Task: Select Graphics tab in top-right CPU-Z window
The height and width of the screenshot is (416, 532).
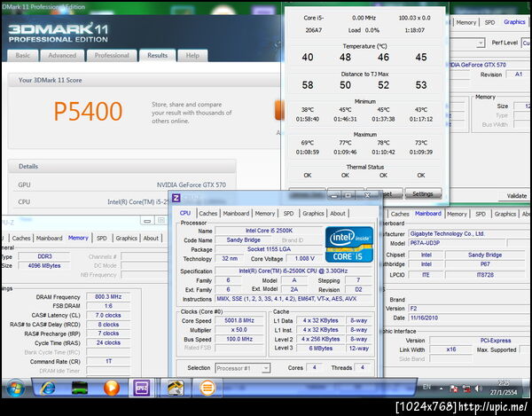Action: coord(514,22)
